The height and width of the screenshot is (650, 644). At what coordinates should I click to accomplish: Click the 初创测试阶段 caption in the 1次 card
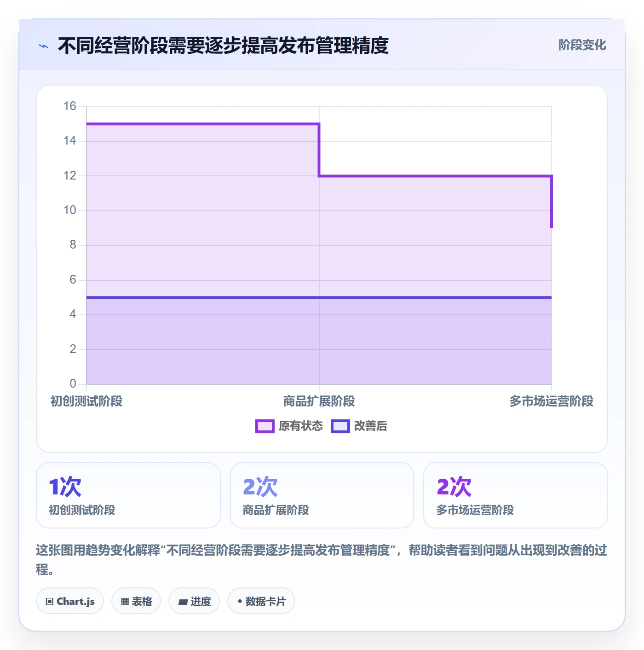82,510
